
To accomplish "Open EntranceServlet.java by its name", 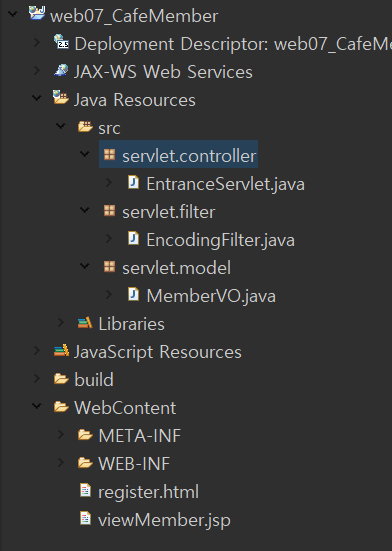I will tap(226, 184).
